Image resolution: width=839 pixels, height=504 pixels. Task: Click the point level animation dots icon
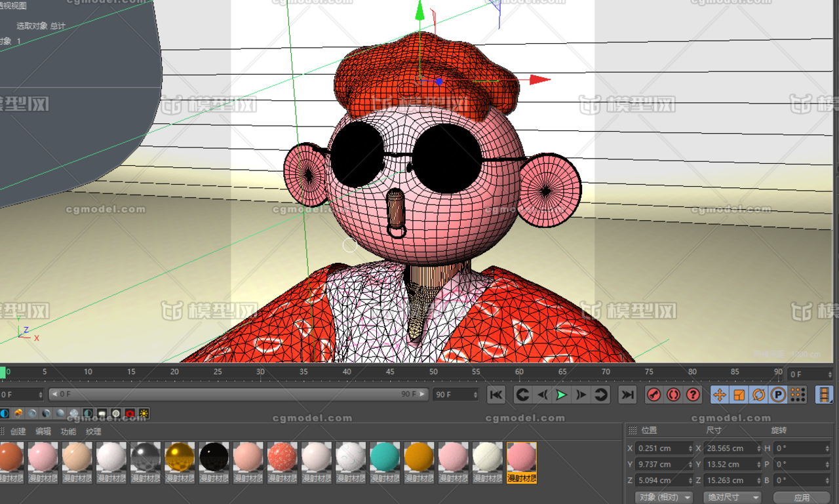(797, 395)
